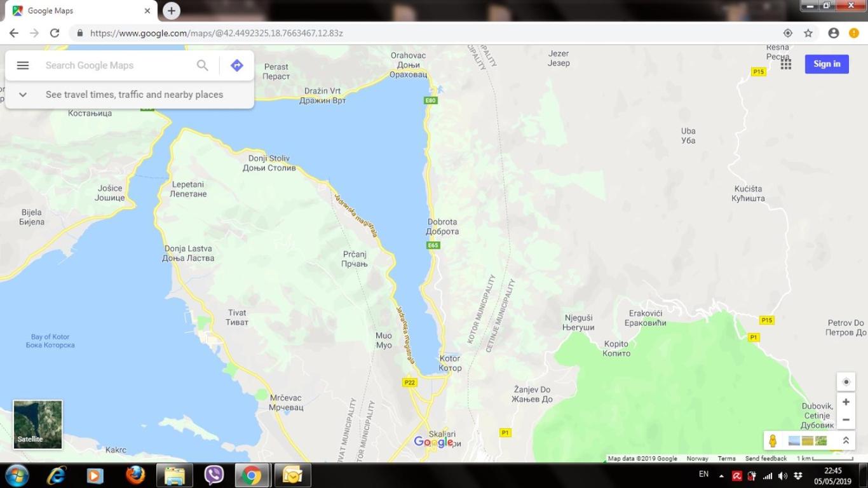Open the Send feedback link
868x488 pixels.
[x=766, y=459]
